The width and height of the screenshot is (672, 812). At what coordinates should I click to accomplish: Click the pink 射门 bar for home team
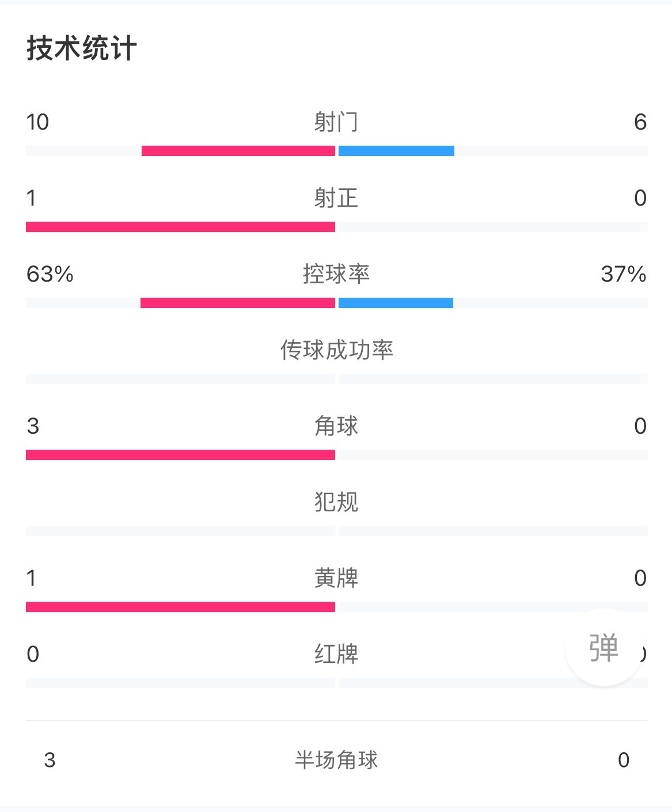pyautogui.click(x=238, y=151)
